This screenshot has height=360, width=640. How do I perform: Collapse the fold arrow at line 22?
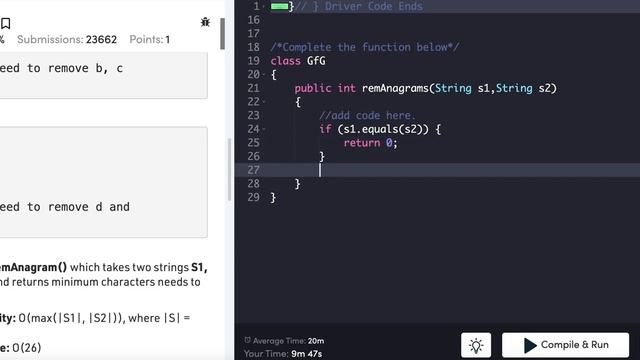(x=263, y=102)
